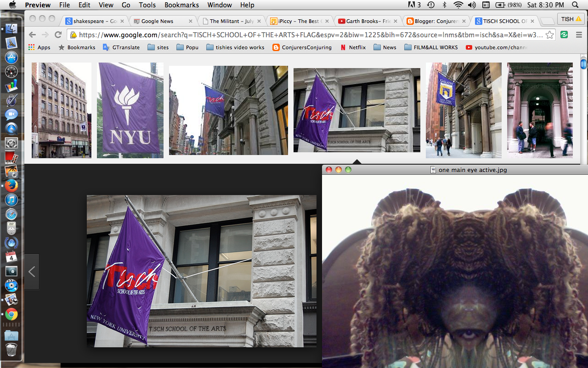The width and height of the screenshot is (588, 368).
Task: Select the NYU torch flag thumbnail
Action: coord(130,110)
